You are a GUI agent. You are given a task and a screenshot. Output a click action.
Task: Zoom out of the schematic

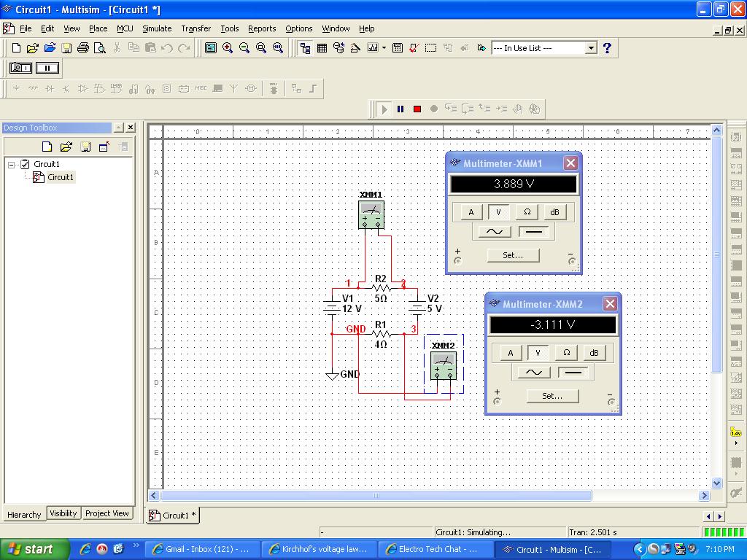coord(244,47)
